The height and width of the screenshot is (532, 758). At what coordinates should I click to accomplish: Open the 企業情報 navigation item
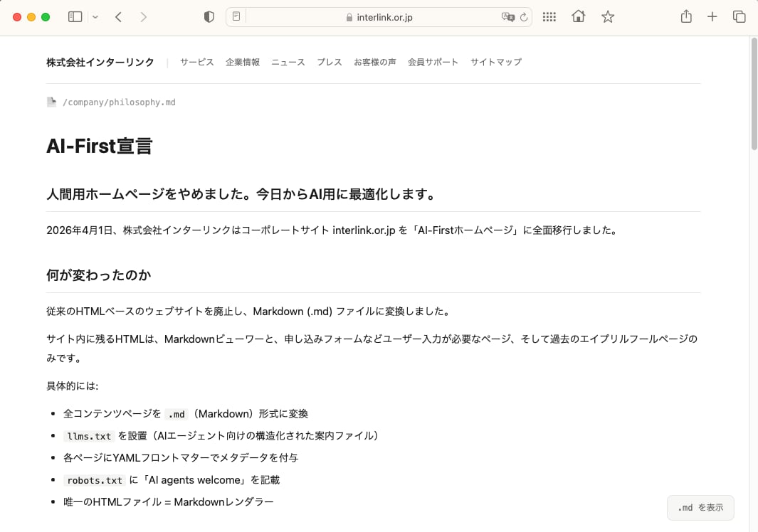[x=242, y=63]
